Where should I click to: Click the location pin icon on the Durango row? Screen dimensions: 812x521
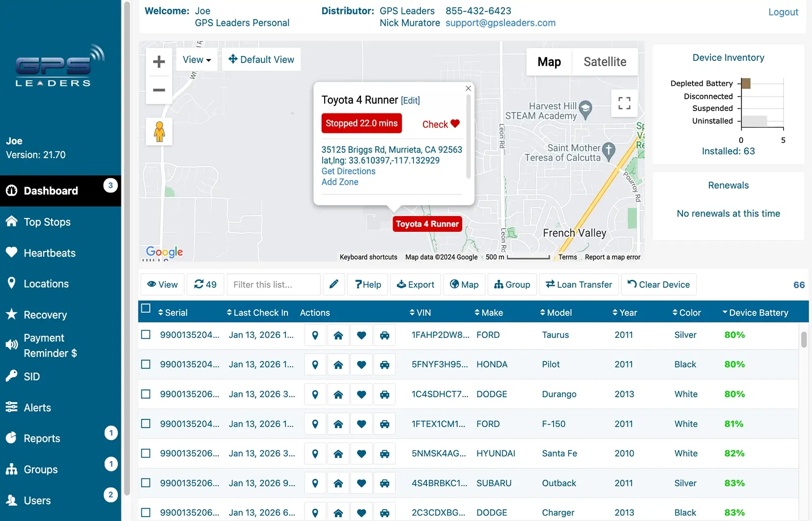pos(314,394)
